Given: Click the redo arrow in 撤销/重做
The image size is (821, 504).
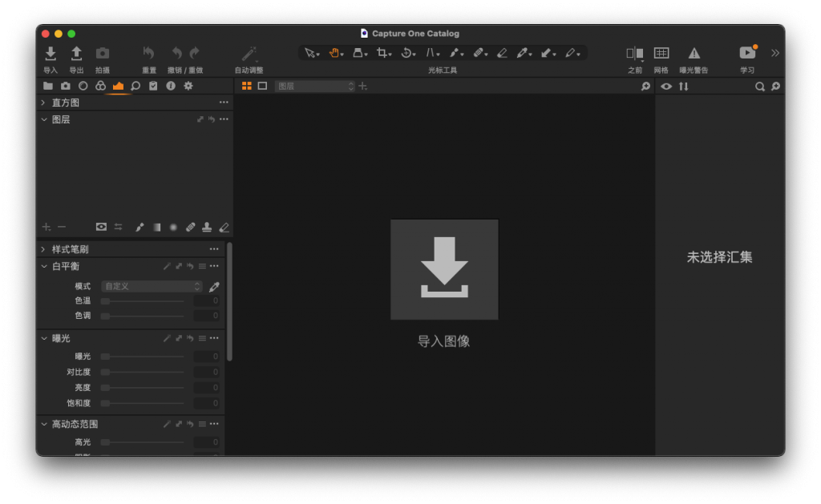Looking at the screenshot, I should click(x=194, y=54).
